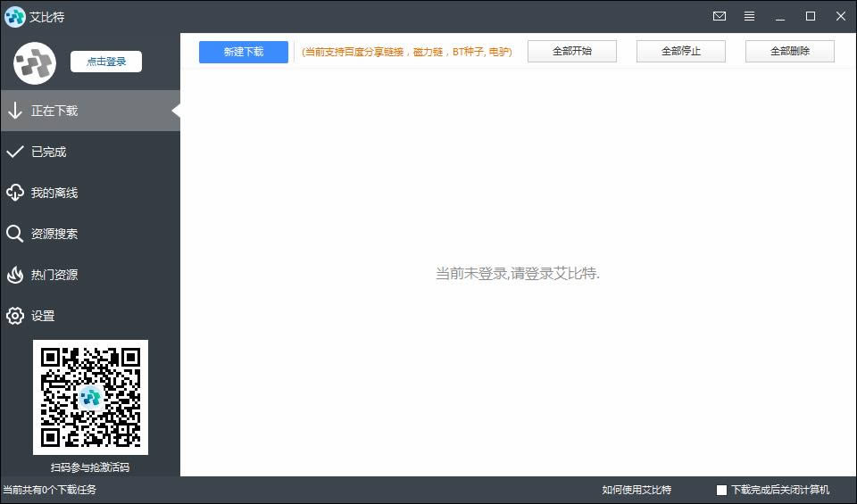Click the 全部停止 stop all button
This screenshot has height=504, width=857.
(680, 52)
